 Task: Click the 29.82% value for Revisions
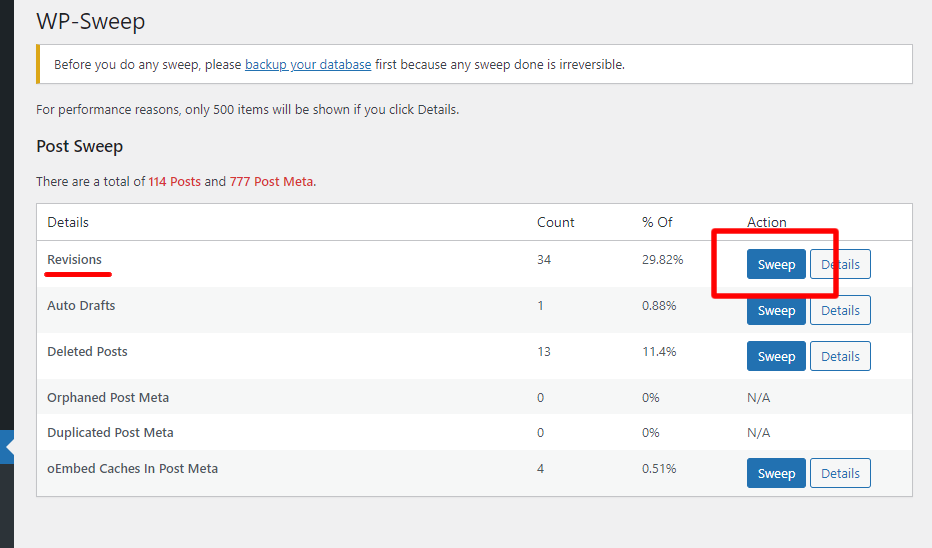point(663,260)
